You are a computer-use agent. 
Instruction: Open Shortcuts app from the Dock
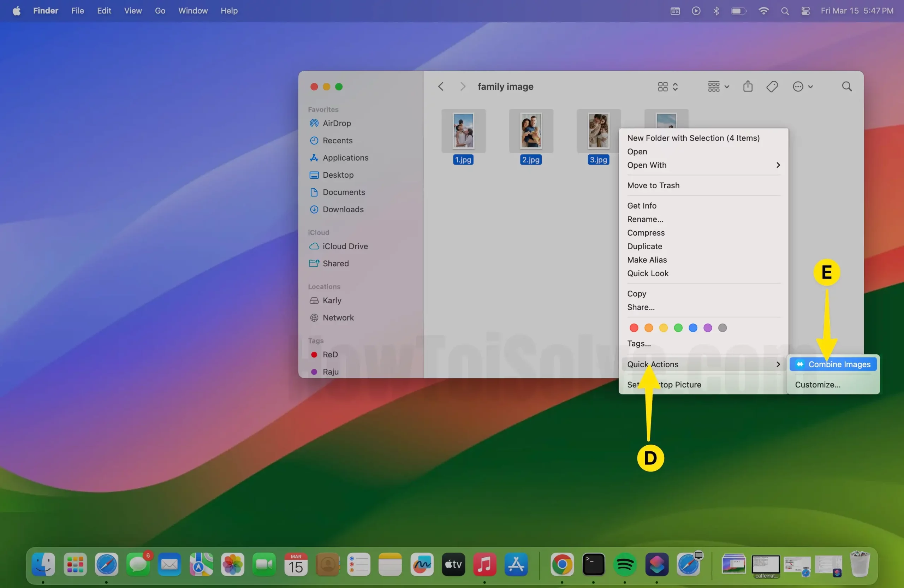pyautogui.click(x=656, y=564)
